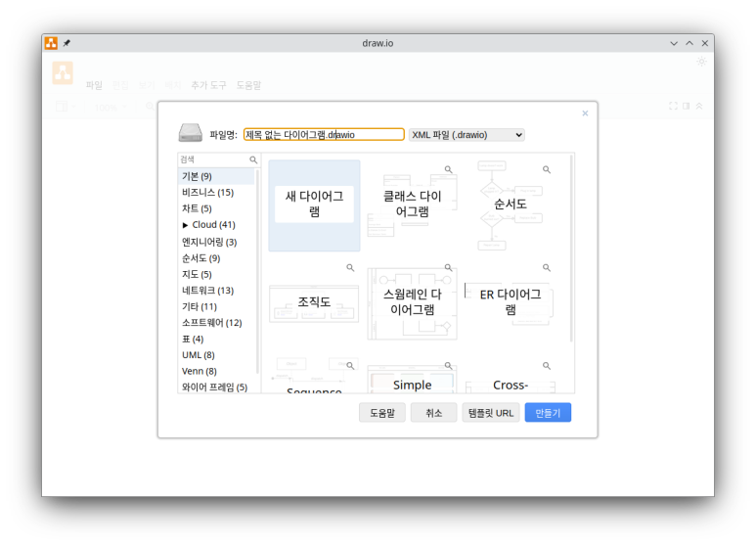This screenshot has width=756, height=546.
Task: Open the 파일 menu
Action: (94, 85)
